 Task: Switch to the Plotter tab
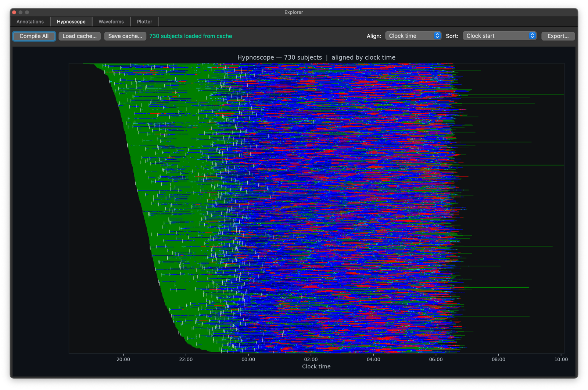(x=144, y=21)
